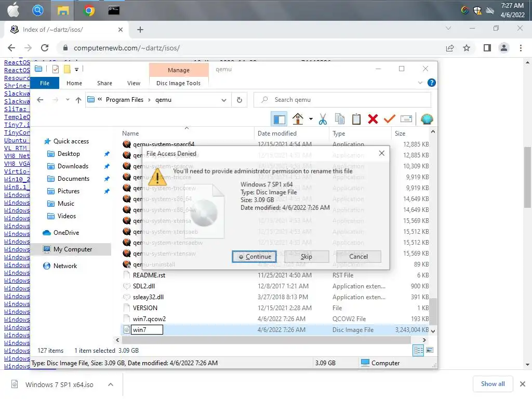Go back in Explorer navigation
Viewport: 532px width, 399px height.
(40, 100)
